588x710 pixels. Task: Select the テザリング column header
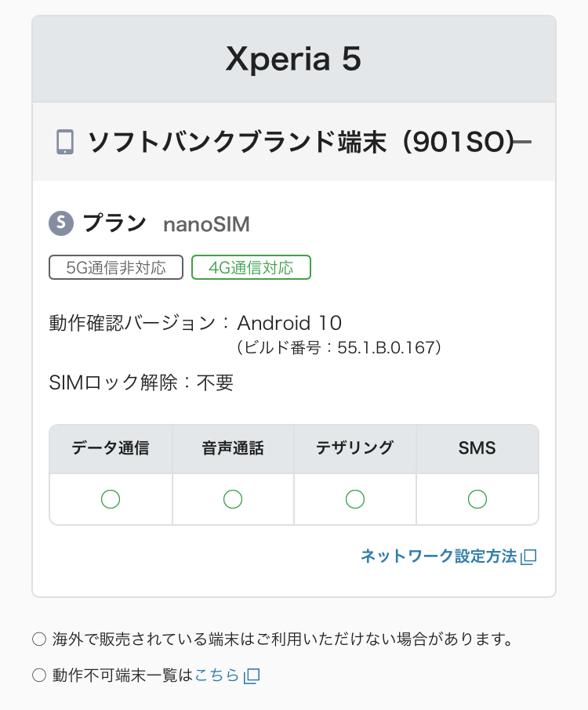point(355,449)
